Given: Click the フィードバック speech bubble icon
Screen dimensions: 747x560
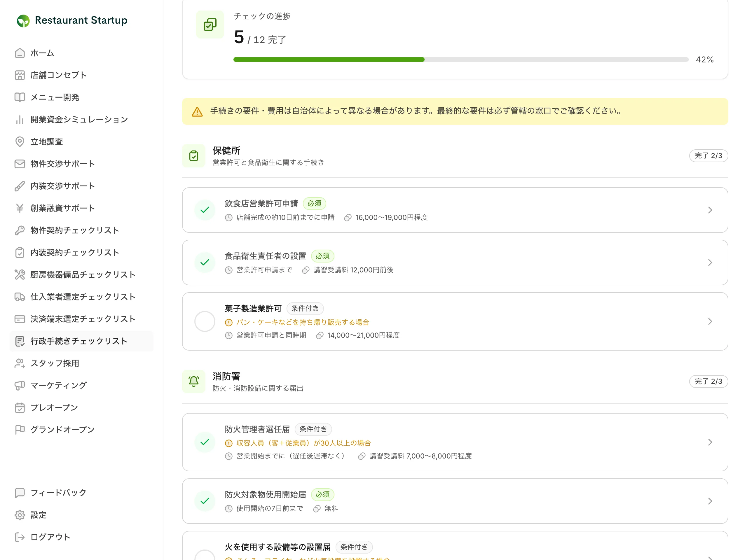Looking at the screenshot, I should coord(20,493).
